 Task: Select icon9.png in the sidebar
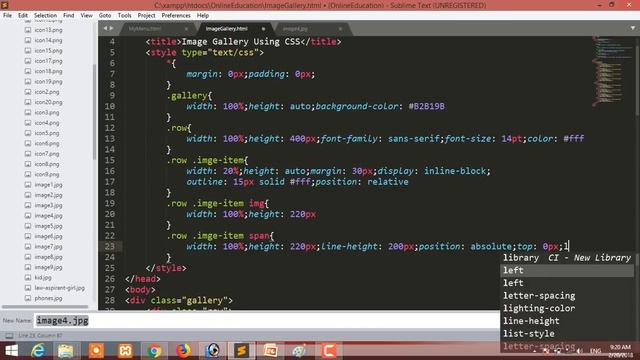point(47,174)
